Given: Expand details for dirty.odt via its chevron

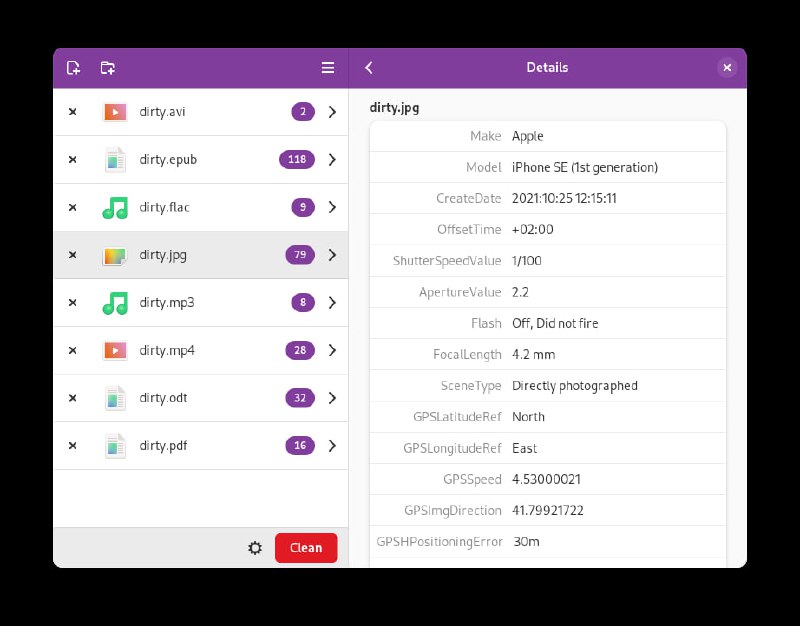Looking at the screenshot, I should pyautogui.click(x=333, y=398).
